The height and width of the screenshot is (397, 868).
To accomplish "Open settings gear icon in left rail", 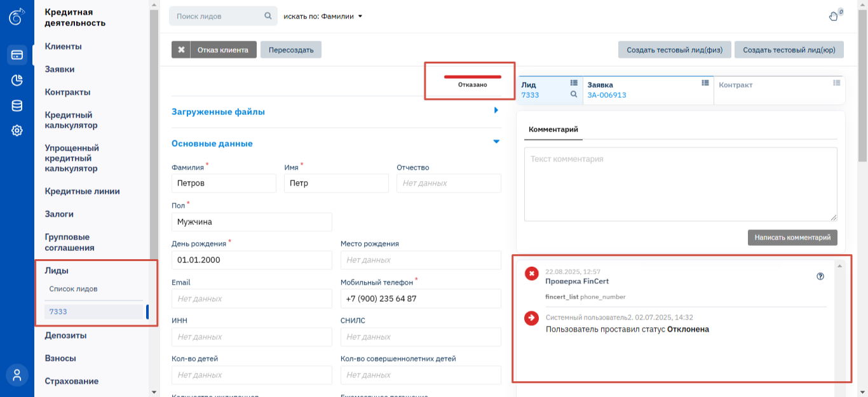I will click(x=17, y=131).
